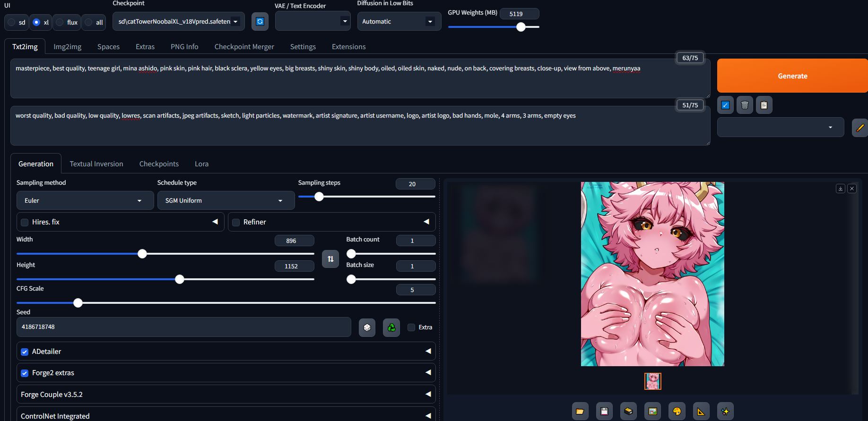Switch to the Textual Inversion tab
The image size is (868, 421).
click(96, 164)
